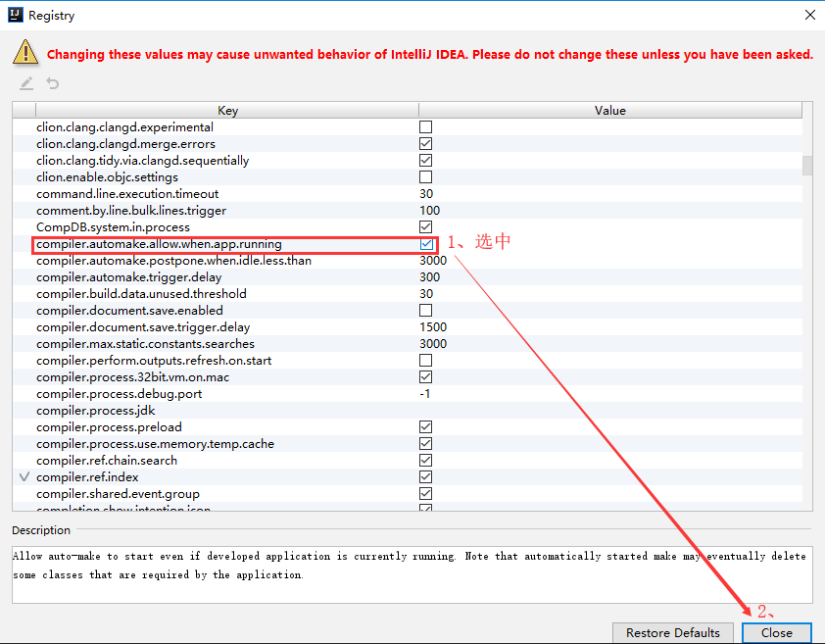Select compiler.build.data.unused.threshold key

click(141, 294)
